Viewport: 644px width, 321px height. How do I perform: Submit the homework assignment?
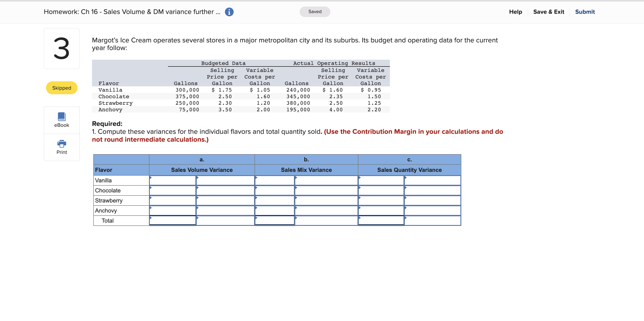(x=585, y=12)
